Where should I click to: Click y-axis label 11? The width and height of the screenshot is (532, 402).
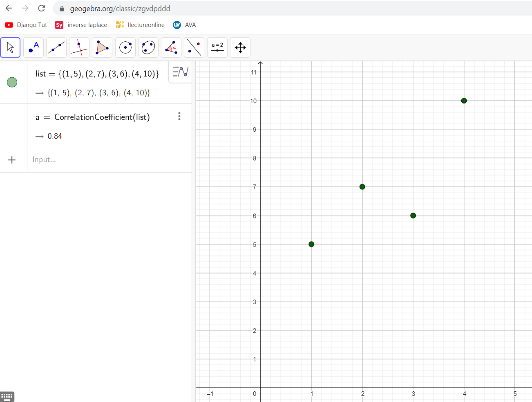coord(254,72)
